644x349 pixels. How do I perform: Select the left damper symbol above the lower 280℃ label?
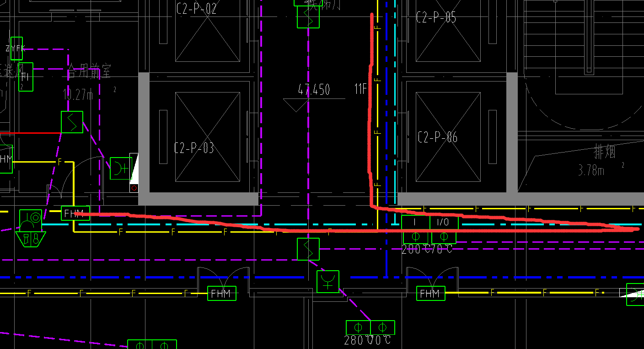pos(358,327)
